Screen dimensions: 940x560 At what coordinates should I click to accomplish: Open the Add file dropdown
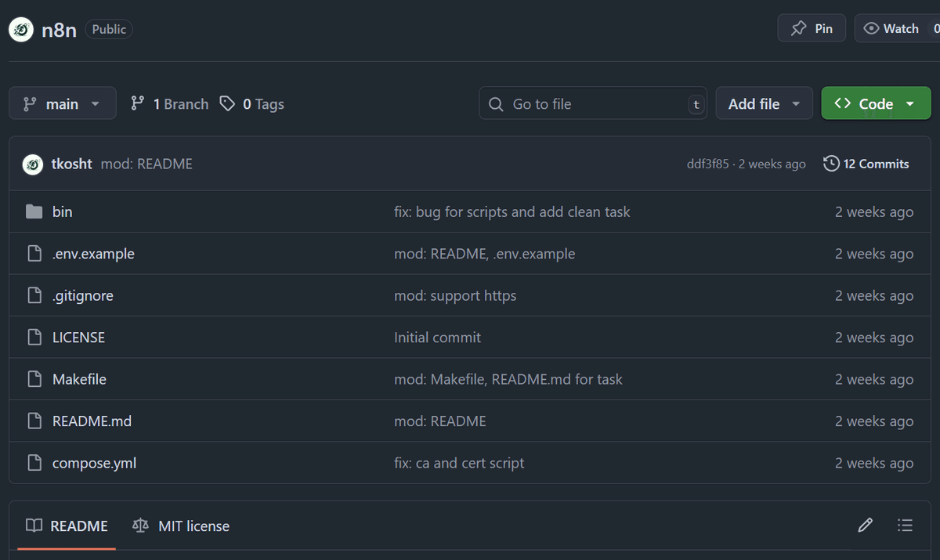pyautogui.click(x=765, y=103)
